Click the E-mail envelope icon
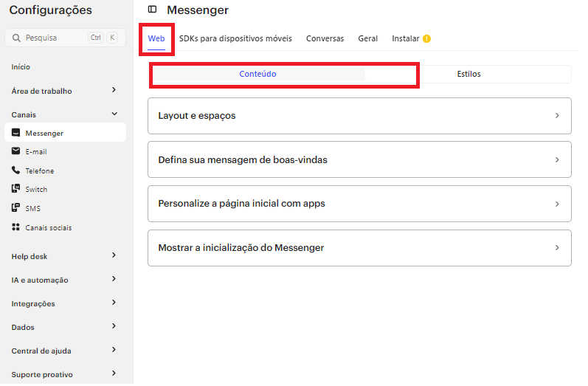Screen dimensions: 588x386 pyautogui.click(x=16, y=151)
